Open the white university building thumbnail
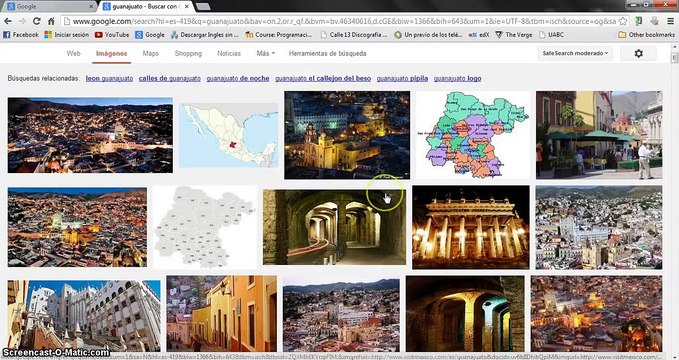Image resolution: width=679 pixels, height=360 pixels. (x=84, y=315)
